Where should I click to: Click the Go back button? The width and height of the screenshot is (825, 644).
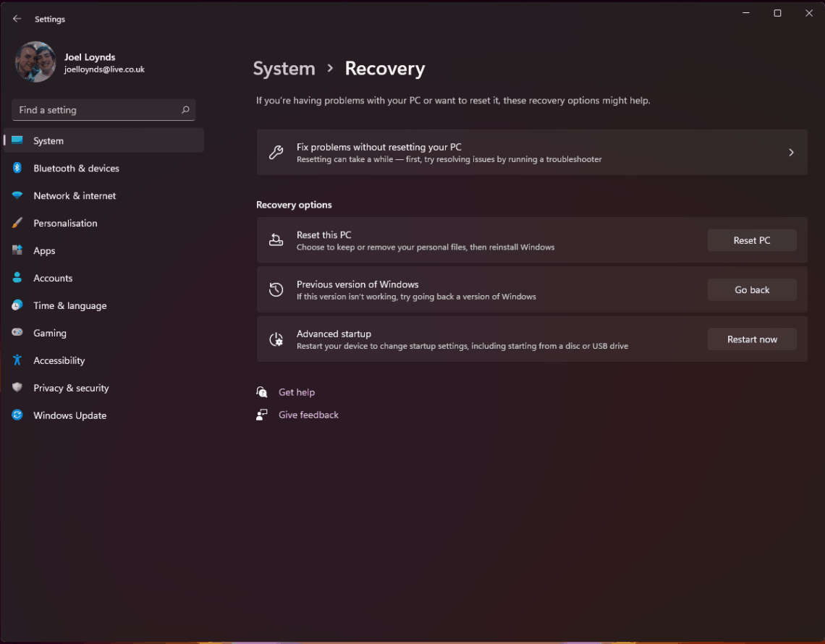[751, 289]
